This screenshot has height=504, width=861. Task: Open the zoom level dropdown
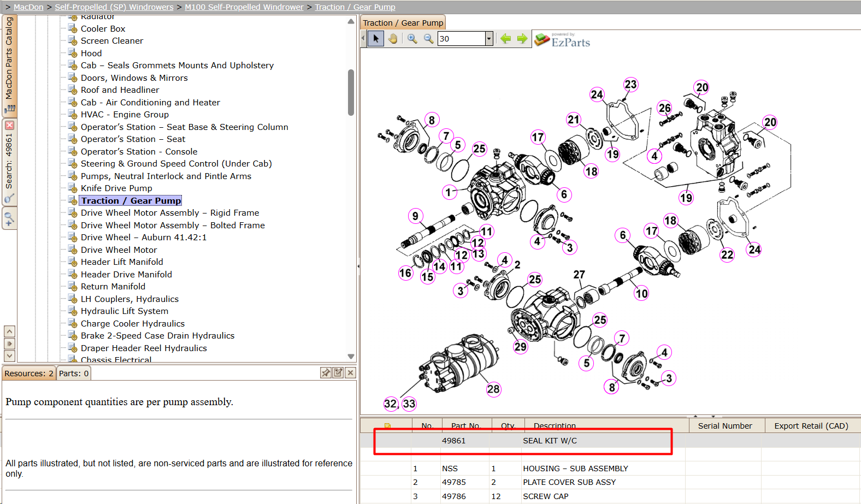coord(489,39)
